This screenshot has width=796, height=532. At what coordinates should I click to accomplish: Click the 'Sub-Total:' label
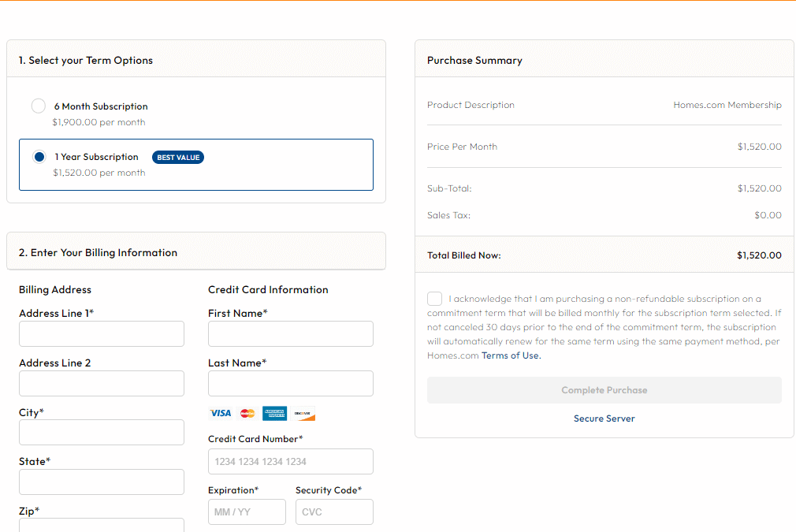coord(449,188)
